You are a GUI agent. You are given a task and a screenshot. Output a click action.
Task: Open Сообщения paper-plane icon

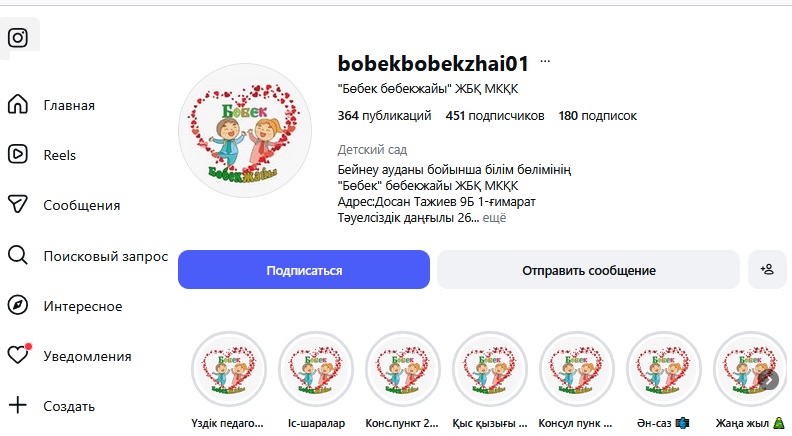(18, 204)
